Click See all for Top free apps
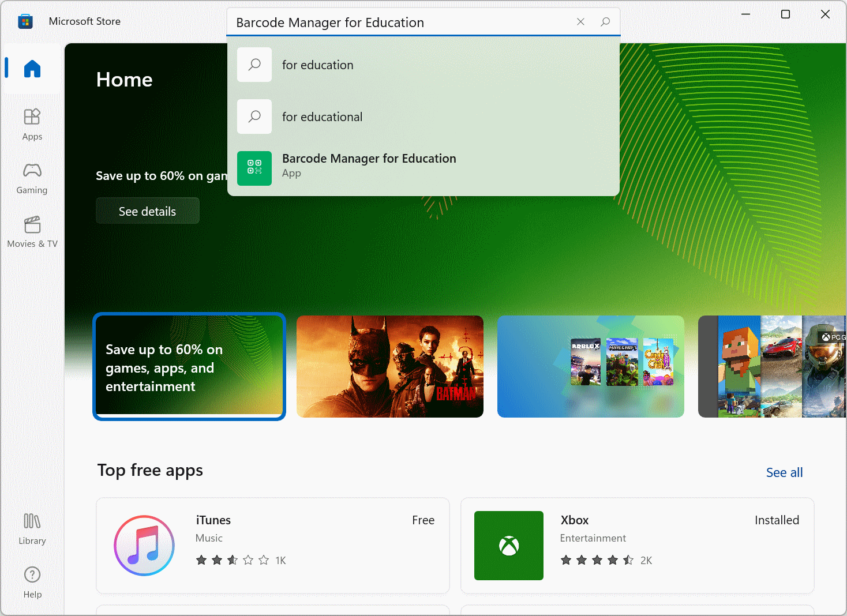847x616 pixels. point(784,472)
